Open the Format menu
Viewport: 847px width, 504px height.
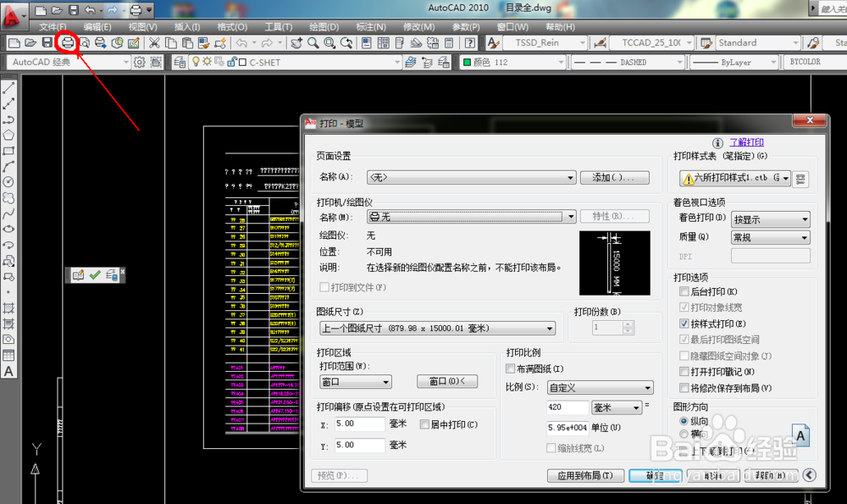coord(232,27)
